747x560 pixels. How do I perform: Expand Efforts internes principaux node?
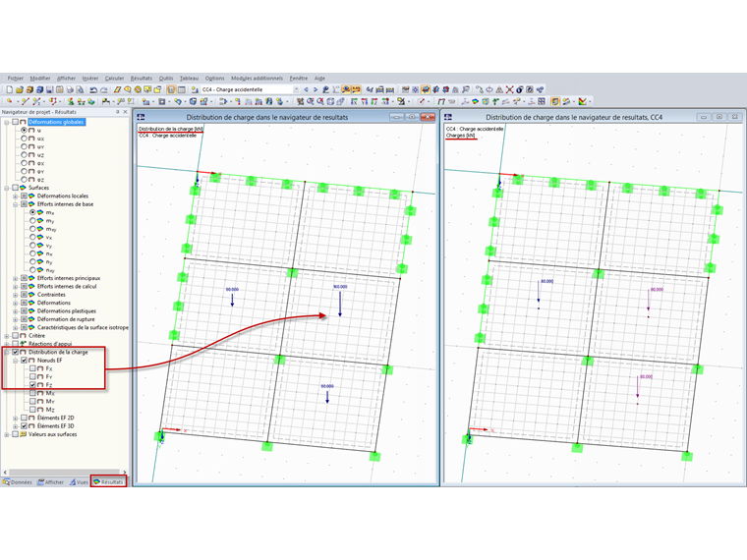(x=16, y=278)
